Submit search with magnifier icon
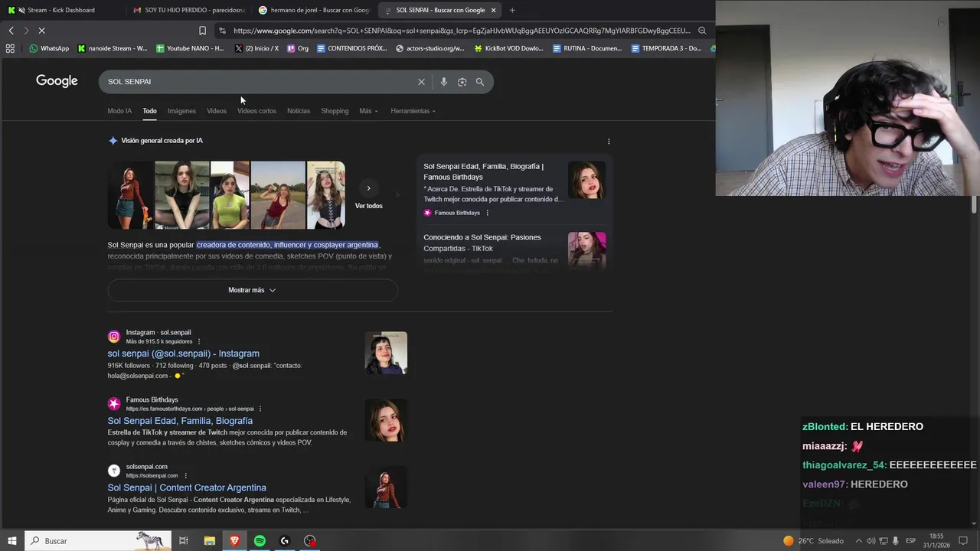This screenshot has height=551, width=980. click(480, 82)
